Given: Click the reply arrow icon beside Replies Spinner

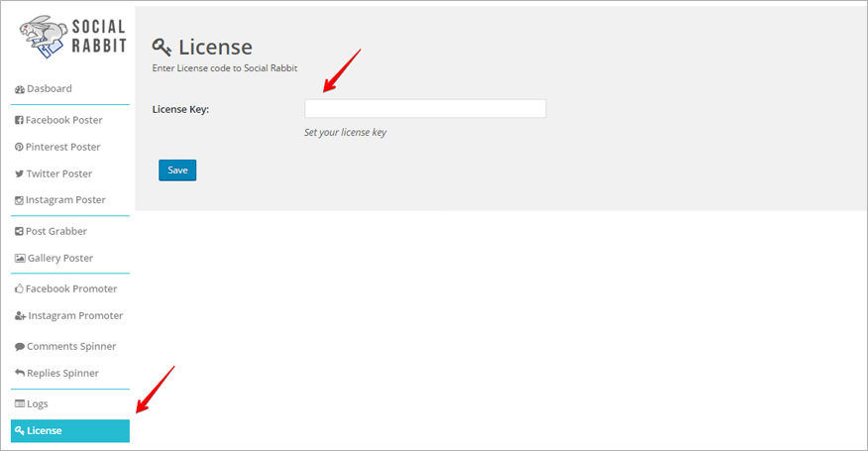Looking at the screenshot, I should coord(20,373).
